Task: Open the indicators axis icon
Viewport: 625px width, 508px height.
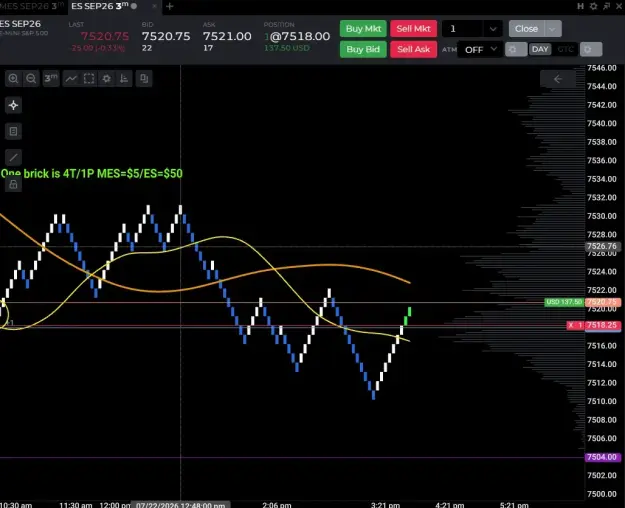Action: 124,79
